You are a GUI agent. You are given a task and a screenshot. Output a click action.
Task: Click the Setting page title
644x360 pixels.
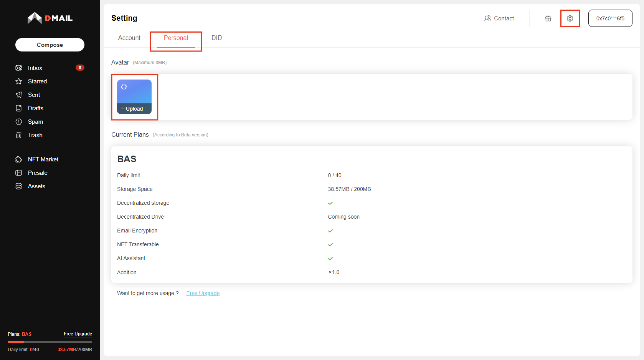tap(124, 18)
